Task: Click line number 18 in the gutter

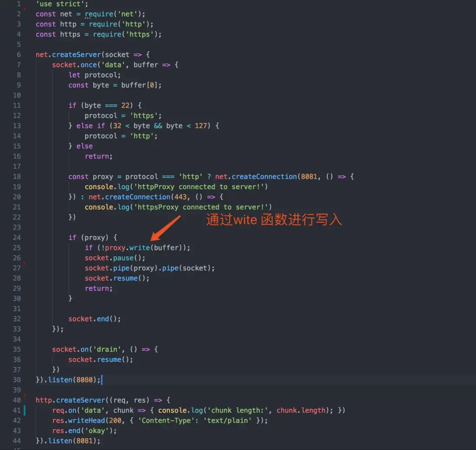Action: pyautogui.click(x=17, y=176)
